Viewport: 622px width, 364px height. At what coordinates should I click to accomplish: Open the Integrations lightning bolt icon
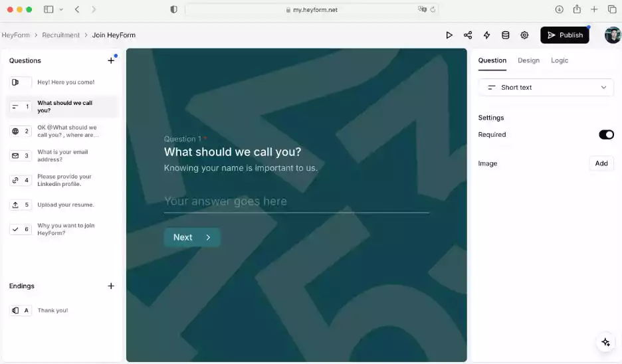(486, 35)
